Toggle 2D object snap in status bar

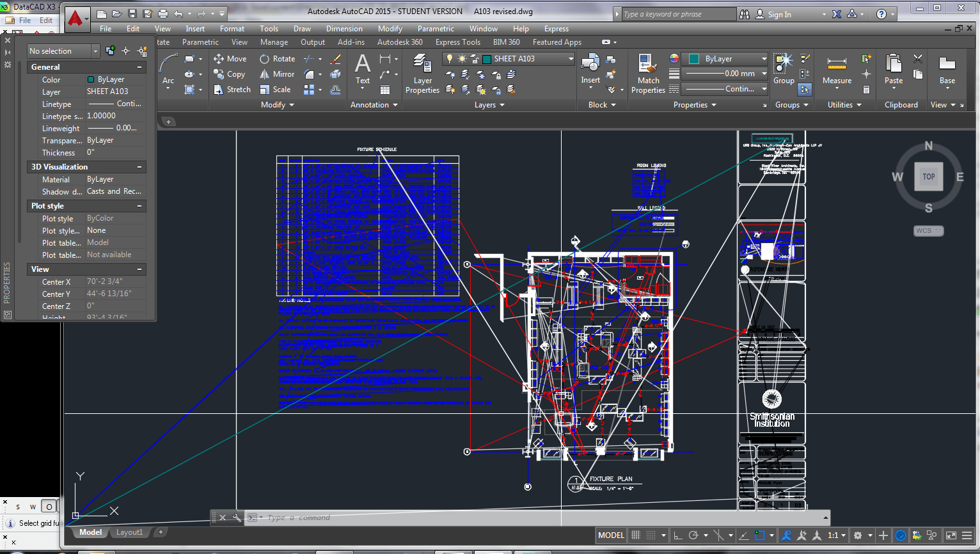(x=759, y=535)
